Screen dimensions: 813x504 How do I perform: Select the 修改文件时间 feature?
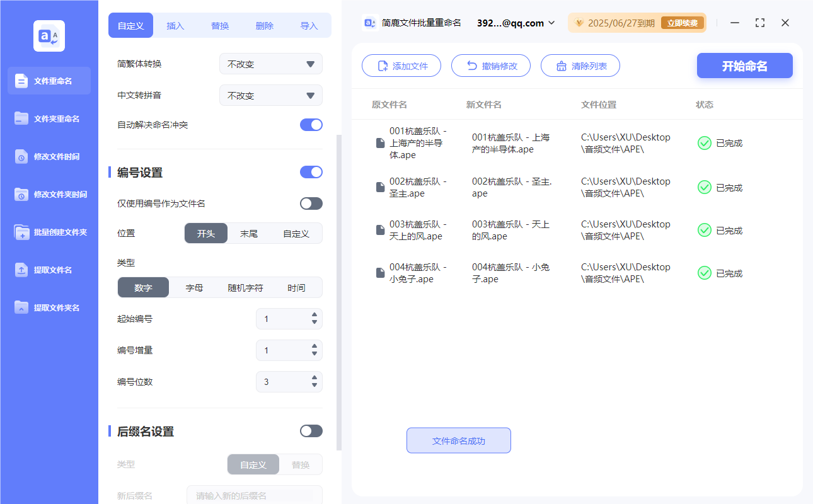click(49, 156)
